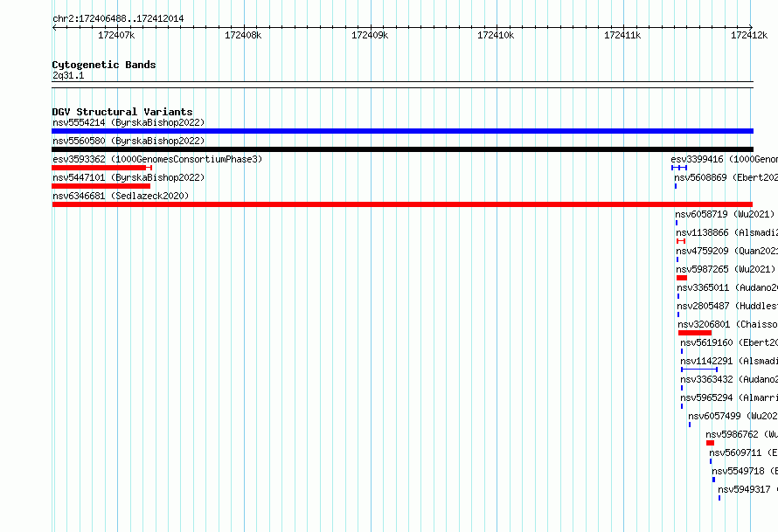
Task: Click the black nsv5560580 variant bar
Action: [402, 149]
